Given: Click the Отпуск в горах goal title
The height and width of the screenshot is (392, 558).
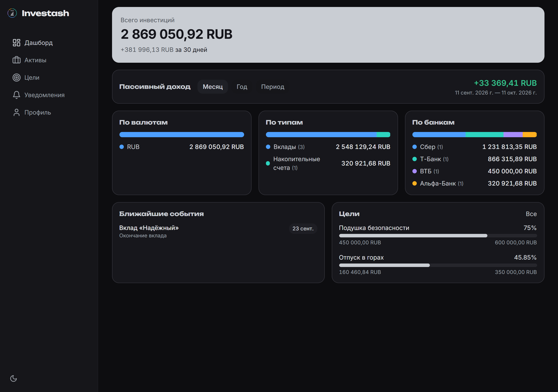Looking at the screenshot, I should click(361, 257).
